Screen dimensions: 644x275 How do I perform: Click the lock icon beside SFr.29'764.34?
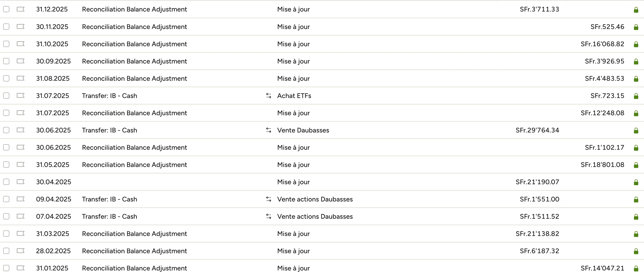click(x=636, y=130)
